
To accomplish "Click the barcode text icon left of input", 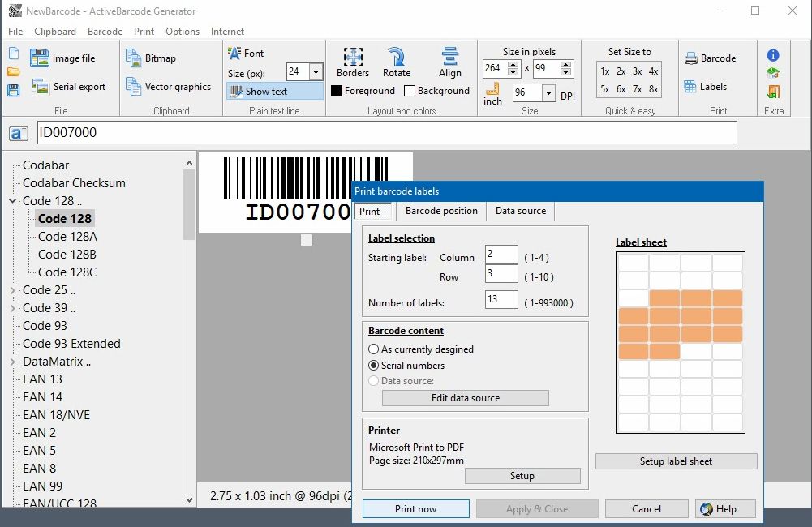I will [19, 133].
